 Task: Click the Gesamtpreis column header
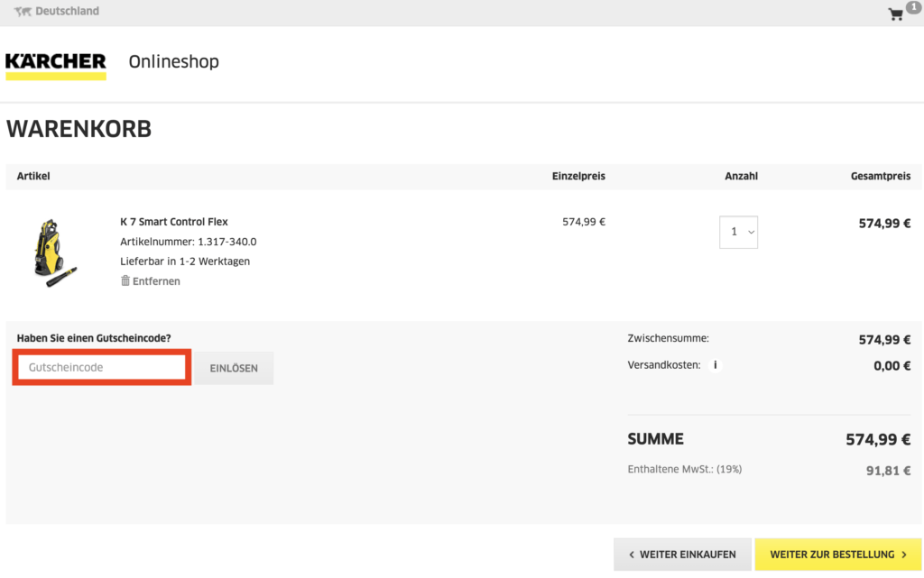pos(881,176)
